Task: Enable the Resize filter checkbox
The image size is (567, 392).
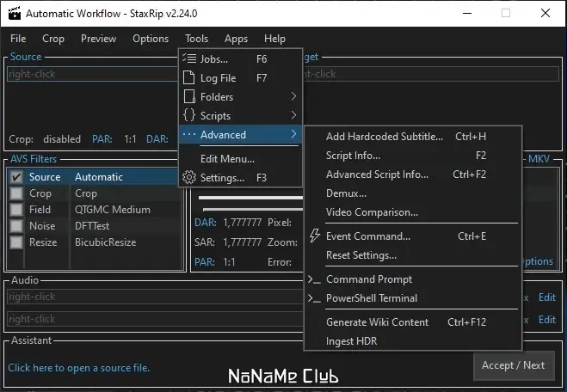Action: pyautogui.click(x=16, y=242)
